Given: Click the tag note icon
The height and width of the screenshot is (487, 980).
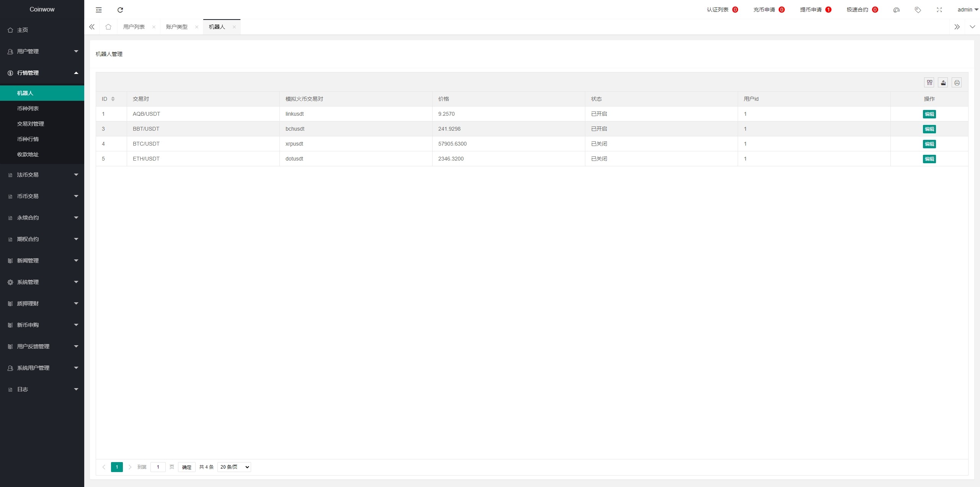Looking at the screenshot, I should (918, 10).
